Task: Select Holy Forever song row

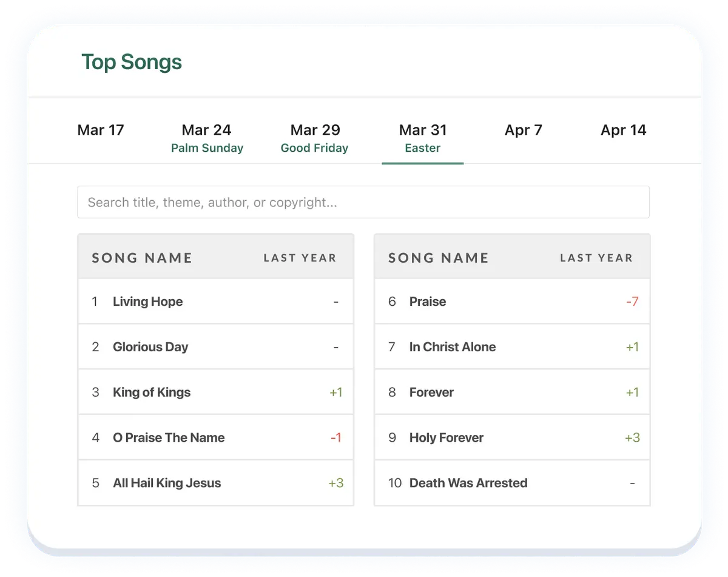Action: [512, 438]
